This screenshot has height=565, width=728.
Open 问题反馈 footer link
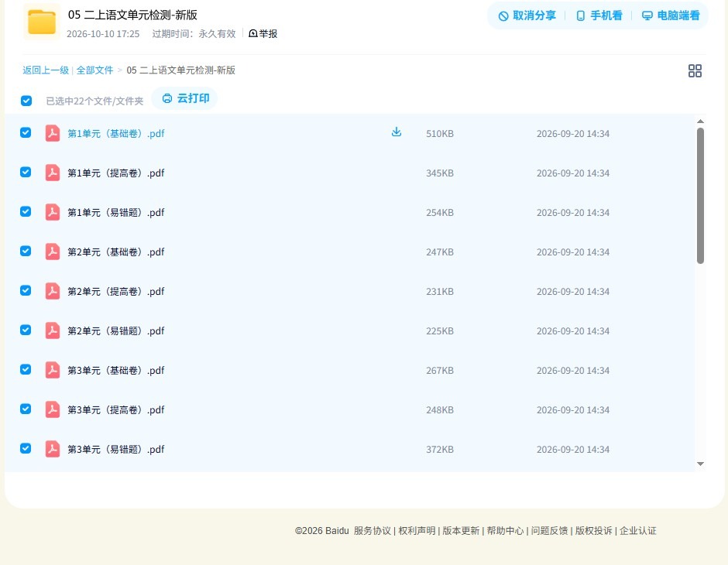549,531
